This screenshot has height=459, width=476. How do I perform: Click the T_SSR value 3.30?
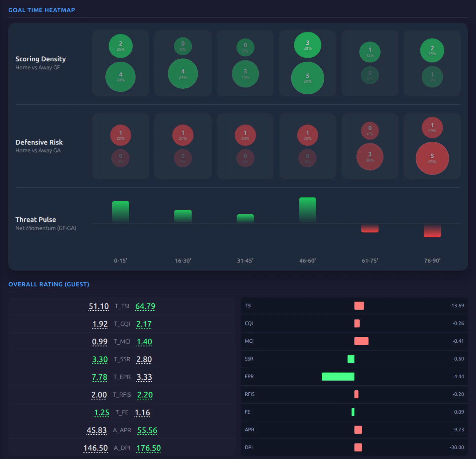tap(100, 359)
